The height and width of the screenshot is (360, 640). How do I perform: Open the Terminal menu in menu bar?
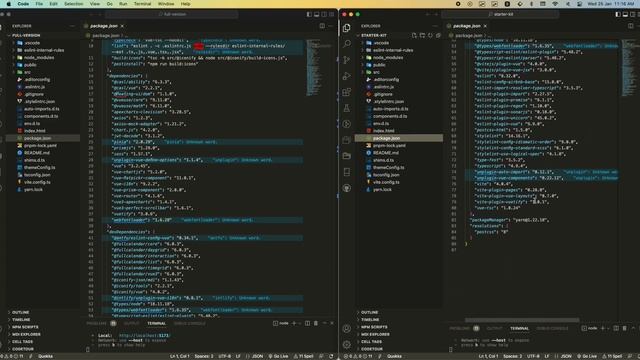tap(142, 4)
